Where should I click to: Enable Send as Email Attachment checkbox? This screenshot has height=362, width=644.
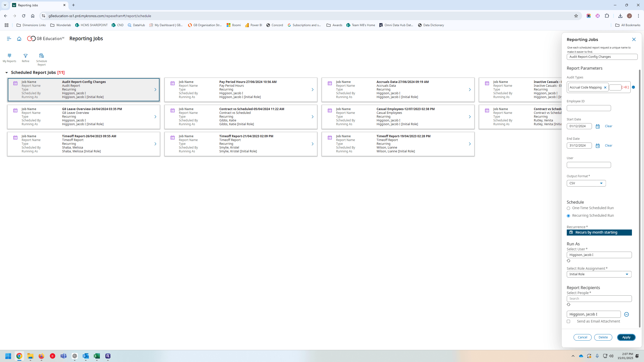pyautogui.click(x=568, y=321)
